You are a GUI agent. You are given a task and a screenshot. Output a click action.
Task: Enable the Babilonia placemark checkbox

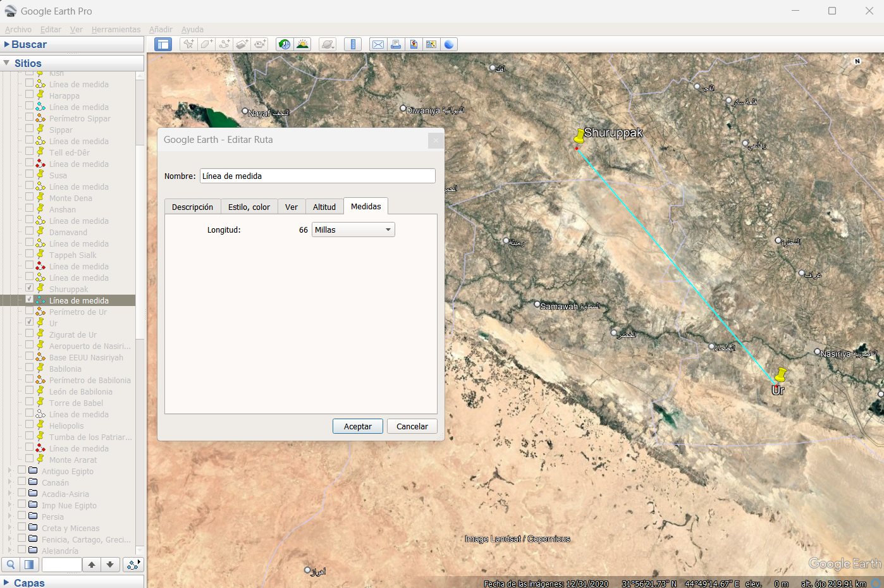pyautogui.click(x=29, y=367)
